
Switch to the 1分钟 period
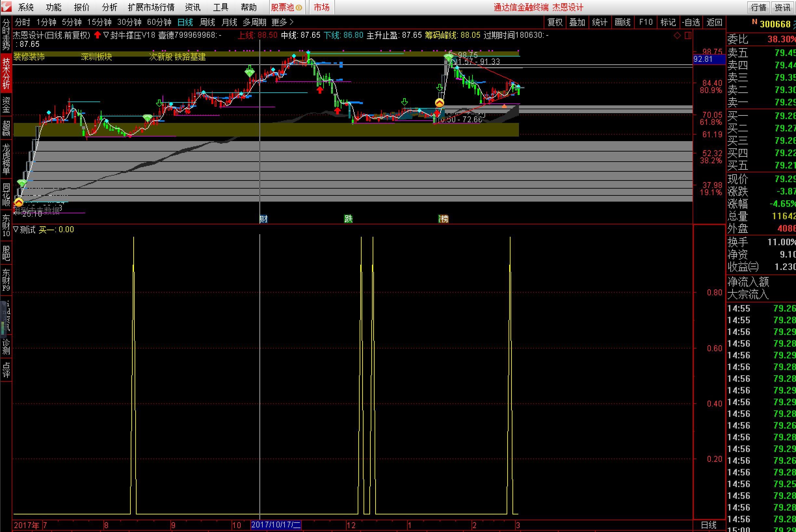pos(46,22)
